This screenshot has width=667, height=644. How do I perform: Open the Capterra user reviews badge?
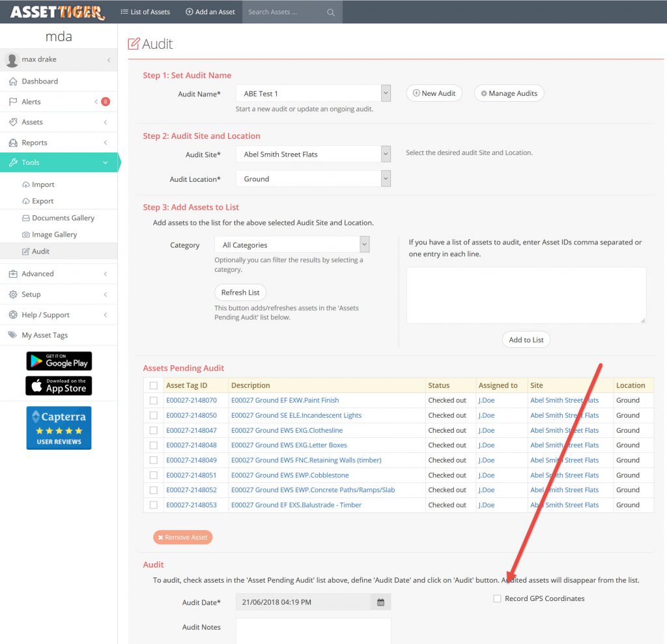(x=59, y=428)
